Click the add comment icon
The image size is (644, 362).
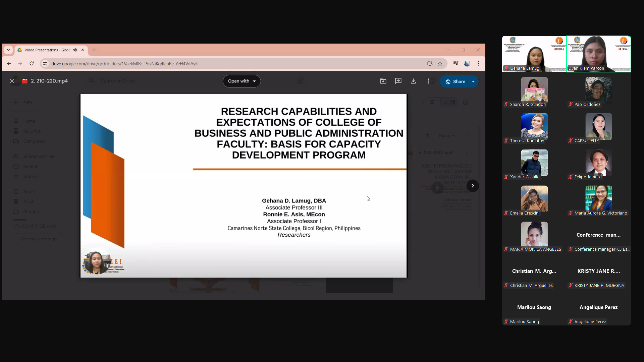point(398,81)
